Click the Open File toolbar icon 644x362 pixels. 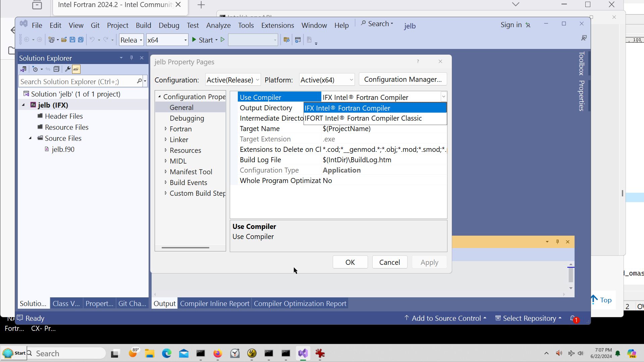(x=64, y=40)
